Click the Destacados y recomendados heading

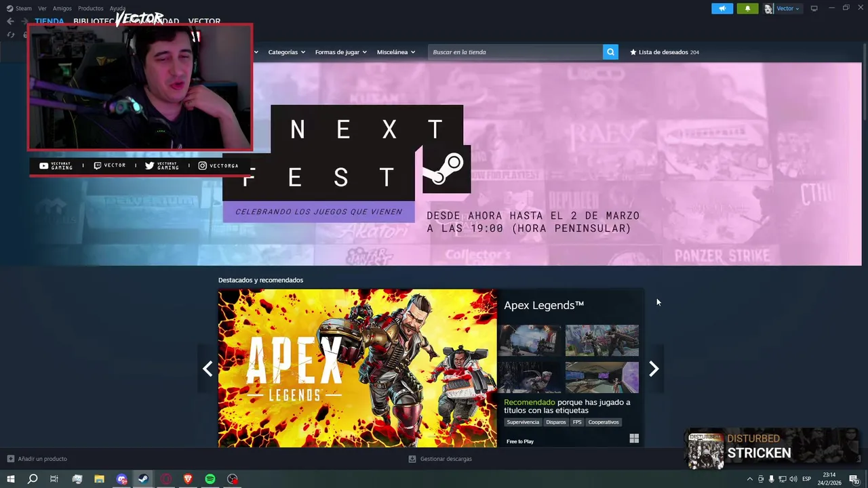[260, 280]
